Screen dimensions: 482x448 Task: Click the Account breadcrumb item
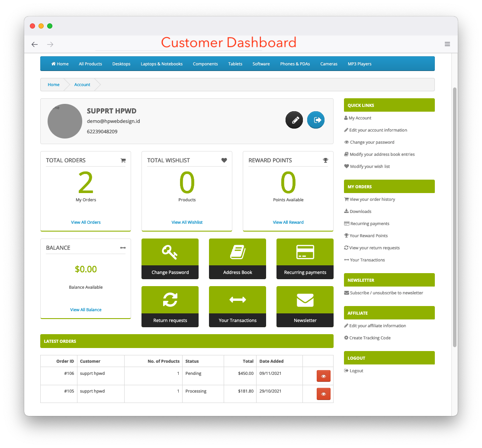tap(82, 84)
